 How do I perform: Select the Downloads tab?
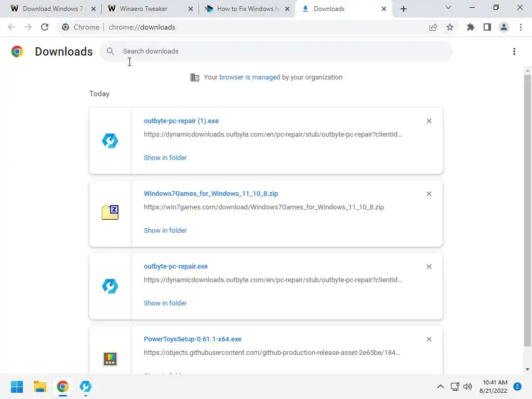click(329, 9)
